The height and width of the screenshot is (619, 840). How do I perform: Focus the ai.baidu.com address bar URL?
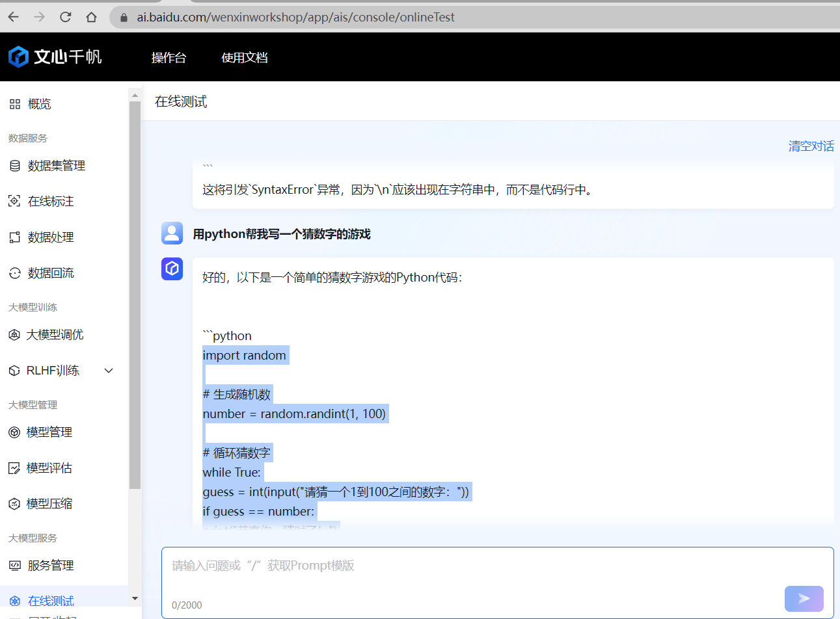tap(295, 18)
